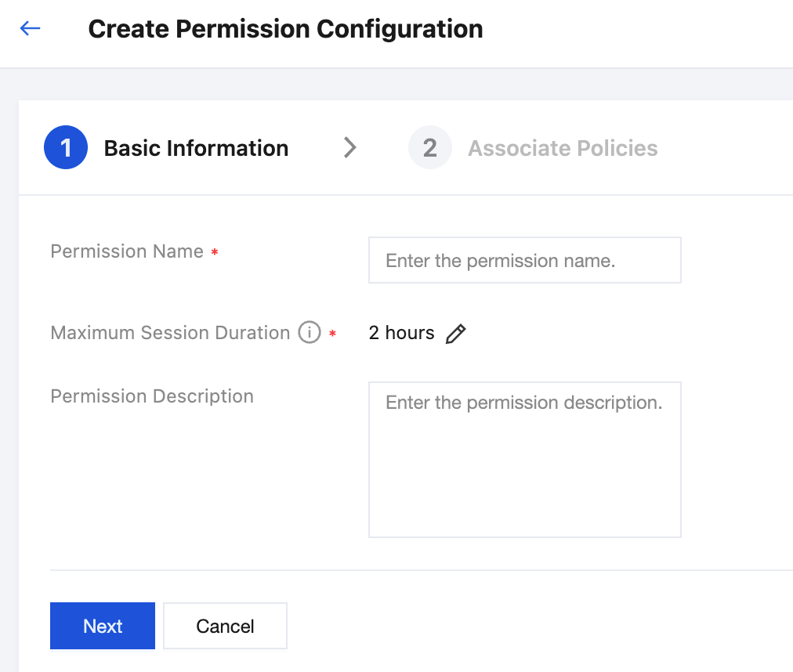Image resolution: width=793 pixels, height=672 pixels.
Task: Click the "2 hours" duration value
Action: click(401, 333)
